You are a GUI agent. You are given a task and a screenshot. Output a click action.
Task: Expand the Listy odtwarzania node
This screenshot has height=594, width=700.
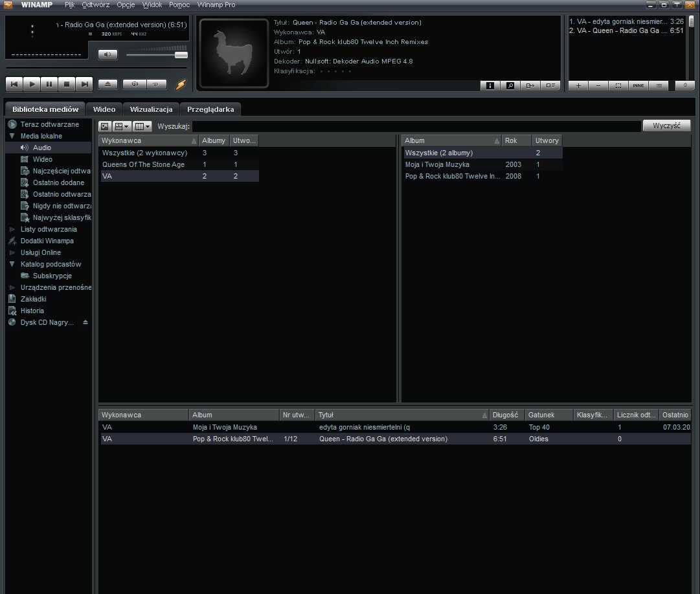(12, 229)
